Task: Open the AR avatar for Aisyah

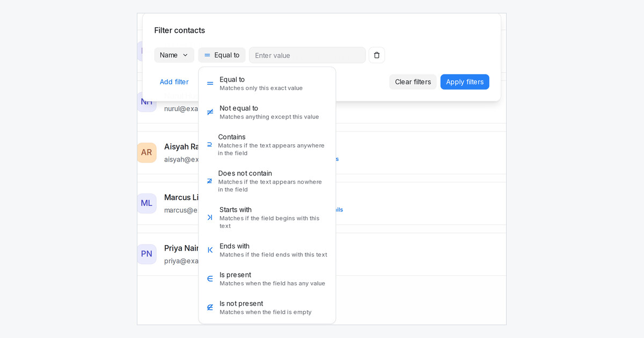Action: (147, 152)
